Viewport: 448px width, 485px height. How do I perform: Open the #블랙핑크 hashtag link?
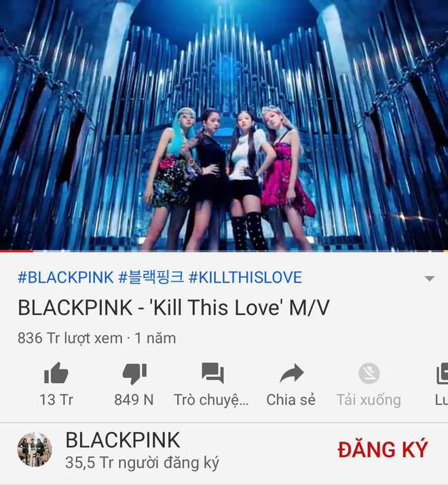151,277
